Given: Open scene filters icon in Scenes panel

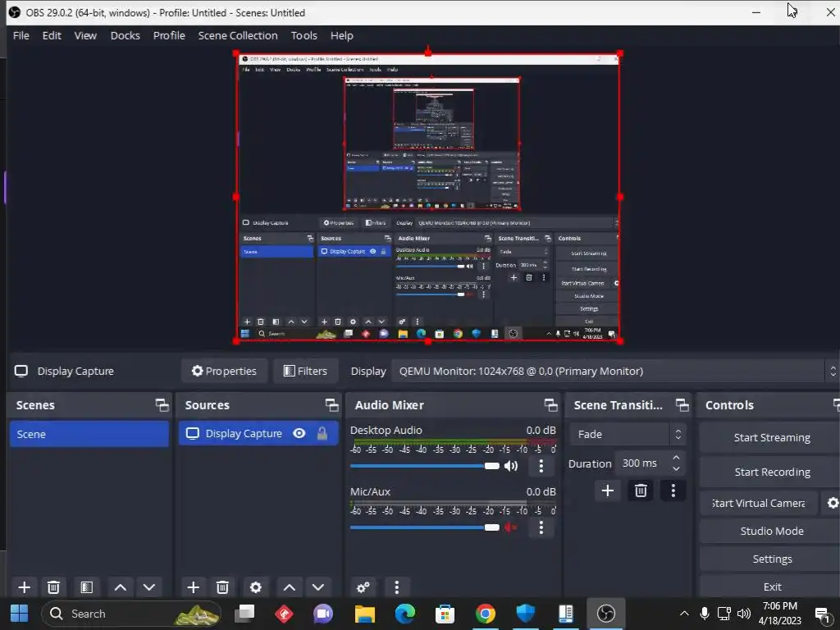Looking at the screenshot, I should (86, 587).
